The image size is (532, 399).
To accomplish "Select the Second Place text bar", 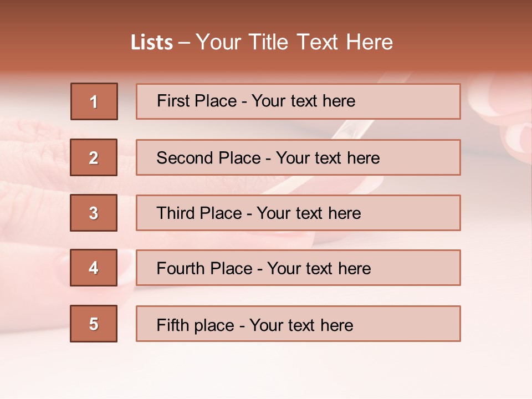I will tap(298, 157).
